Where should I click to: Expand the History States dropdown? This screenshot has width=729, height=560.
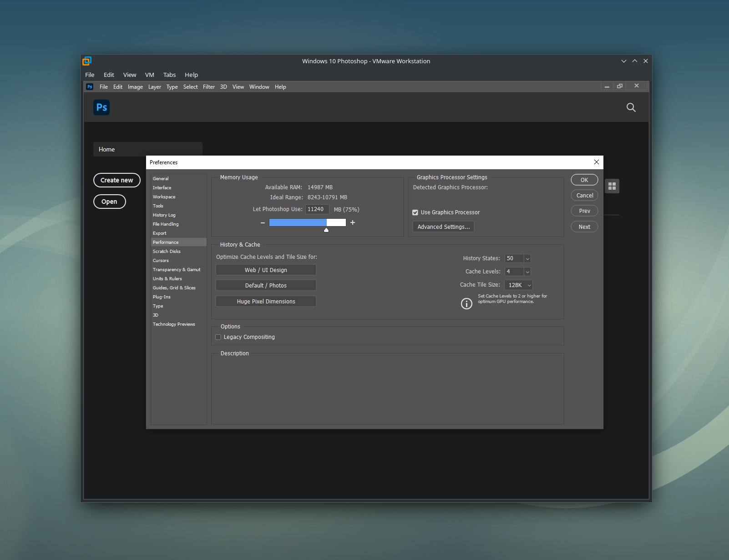point(527,258)
